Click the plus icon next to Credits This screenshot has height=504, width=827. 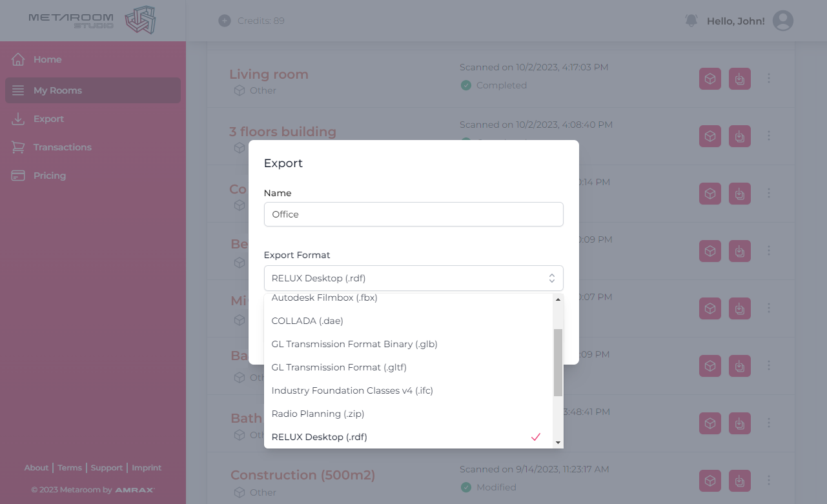(x=225, y=20)
